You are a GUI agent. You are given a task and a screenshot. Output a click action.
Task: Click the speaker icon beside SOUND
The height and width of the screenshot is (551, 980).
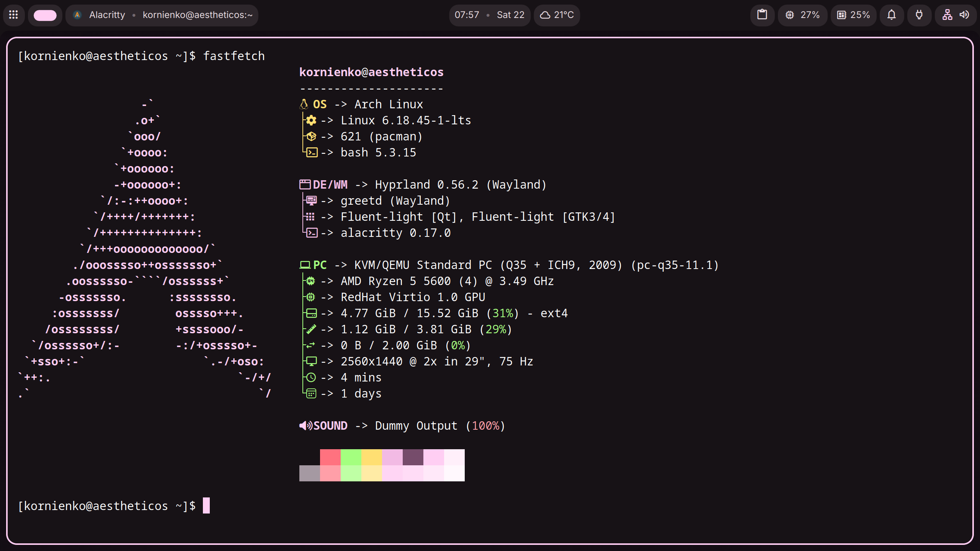(306, 425)
